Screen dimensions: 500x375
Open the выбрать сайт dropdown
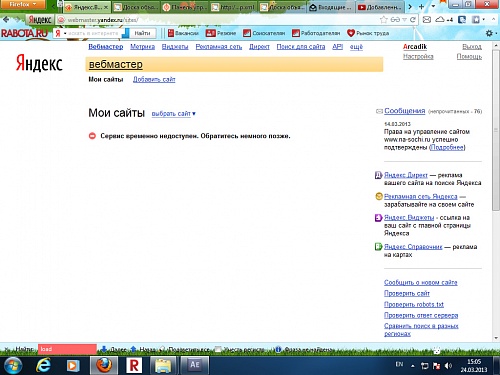point(173,114)
